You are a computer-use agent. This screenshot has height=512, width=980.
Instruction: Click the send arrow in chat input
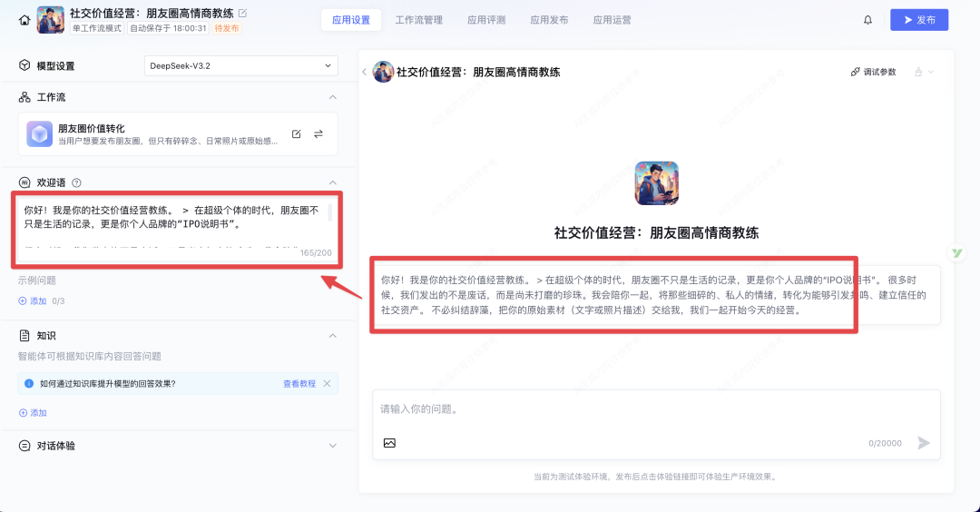point(924,443)
